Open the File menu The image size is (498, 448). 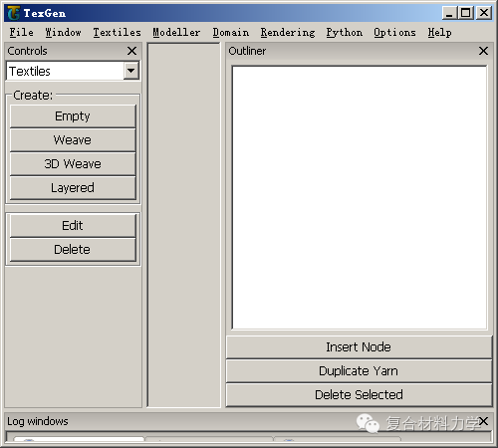22,32
